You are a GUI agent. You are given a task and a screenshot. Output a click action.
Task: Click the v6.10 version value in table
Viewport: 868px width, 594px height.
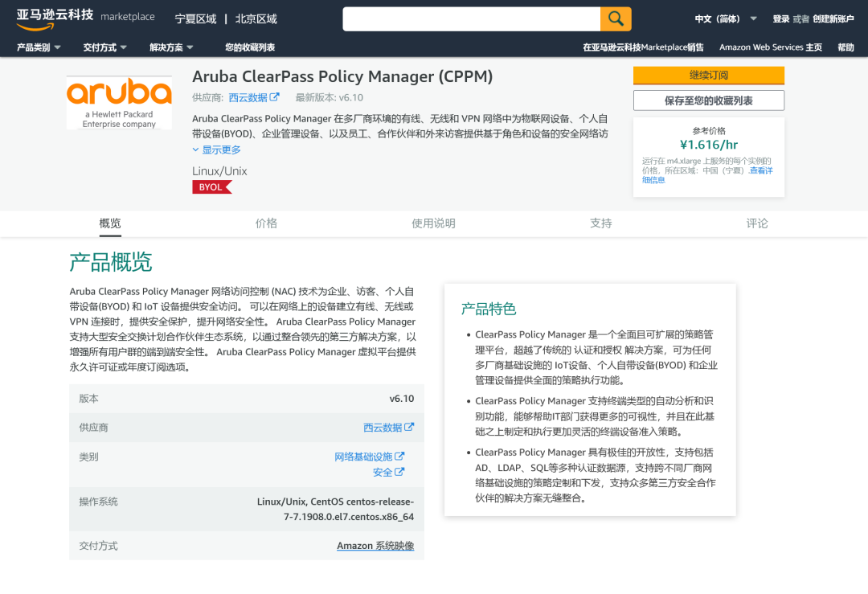point(401,399)
